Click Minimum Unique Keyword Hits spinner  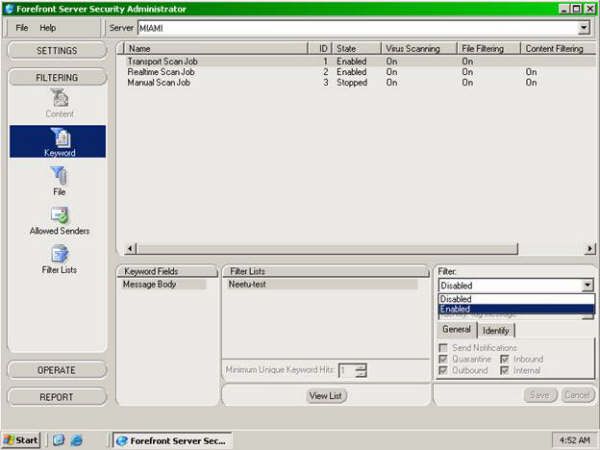click(x=361, y=370)
